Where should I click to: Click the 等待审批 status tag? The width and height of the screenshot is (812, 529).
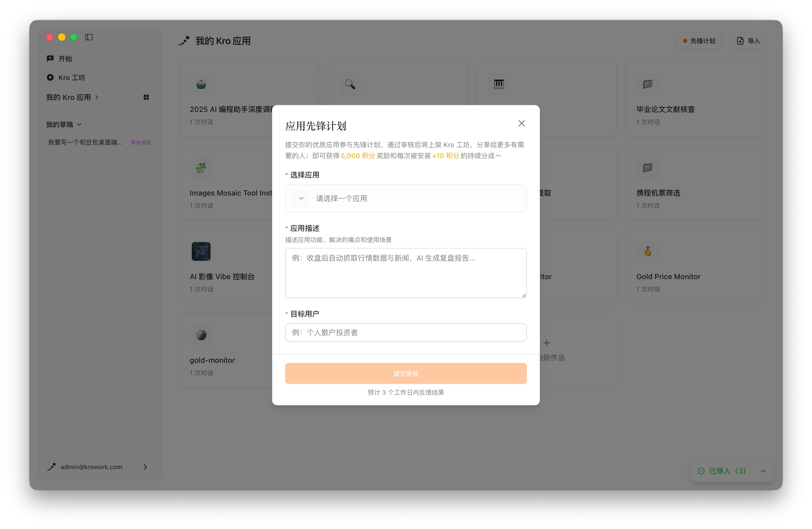tap(141, 142)
